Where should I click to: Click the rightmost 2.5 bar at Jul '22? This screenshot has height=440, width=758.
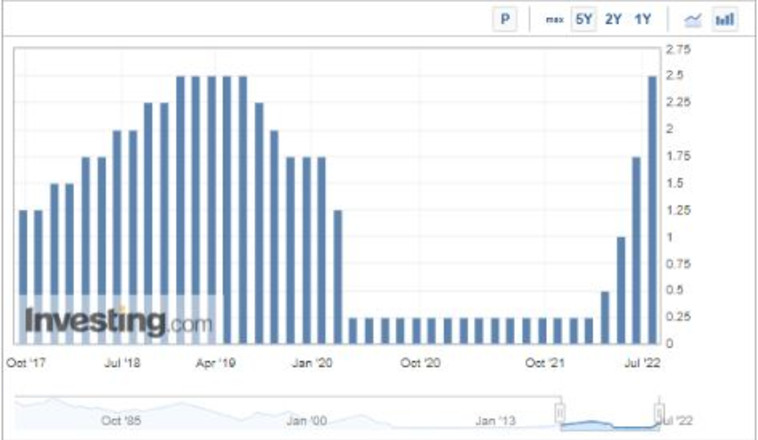(x=652, y=210)
